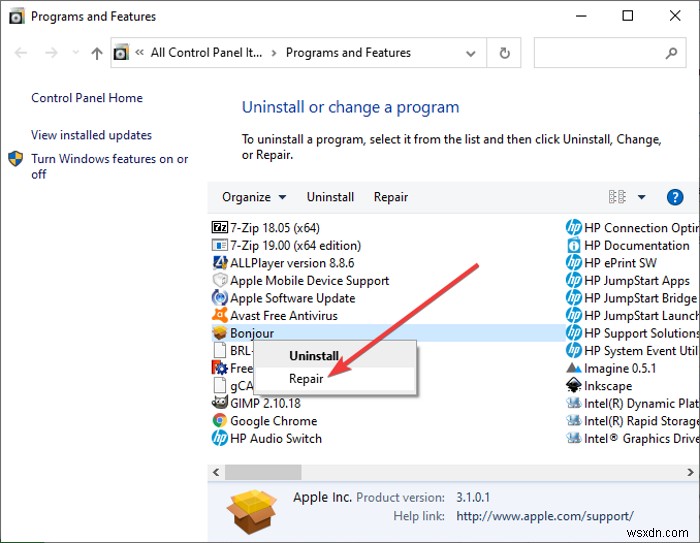Click the HP ePrint SW icon

pyautogui.click(x=574, y=263)
